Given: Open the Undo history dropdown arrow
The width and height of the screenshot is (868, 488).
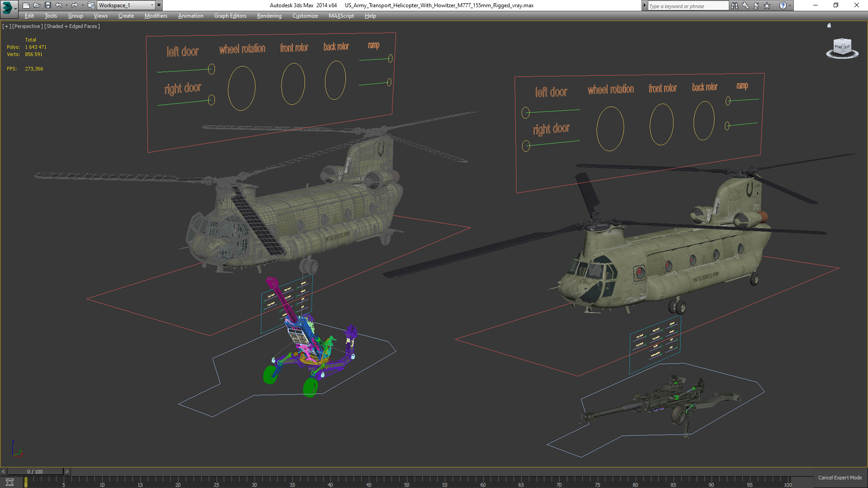Looking at the screenshot, I should pyautogui.click(x=66, y=5).
